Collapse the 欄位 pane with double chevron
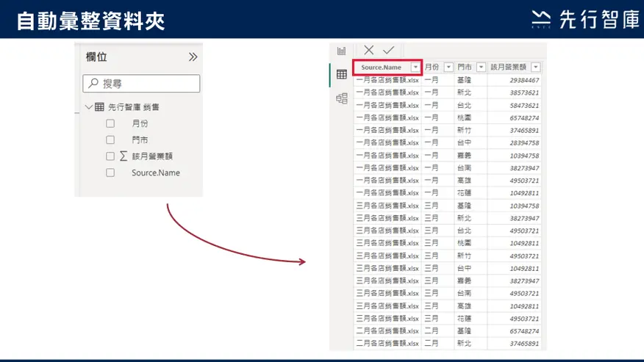The width and height of the screenshot is (644, 362). (x=193, y=57)
